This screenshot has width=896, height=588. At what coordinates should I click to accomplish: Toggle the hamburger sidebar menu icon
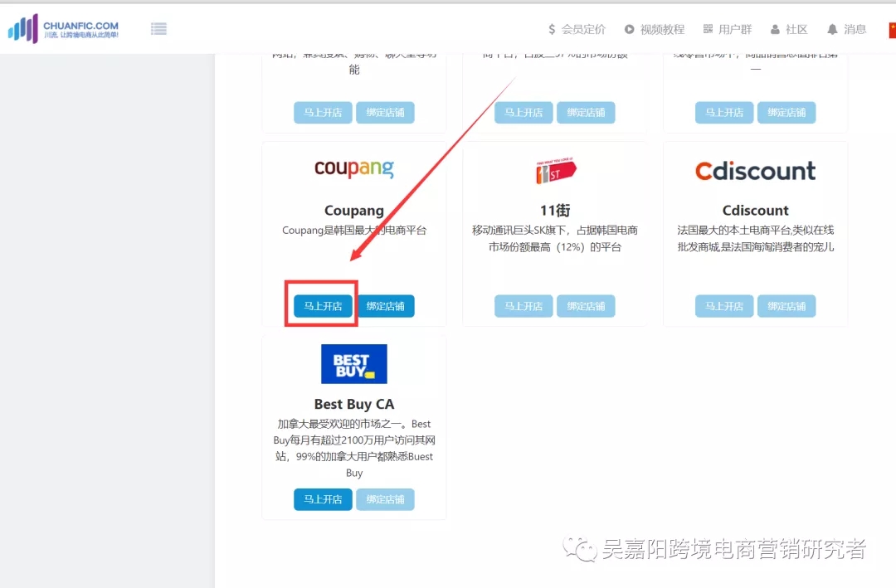[x=158, y=28]
